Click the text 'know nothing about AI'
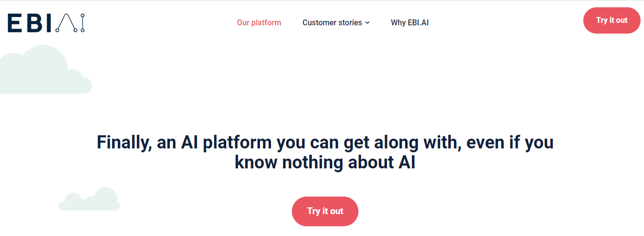Screen dimensions: 644x236 (x=325, y=163)
